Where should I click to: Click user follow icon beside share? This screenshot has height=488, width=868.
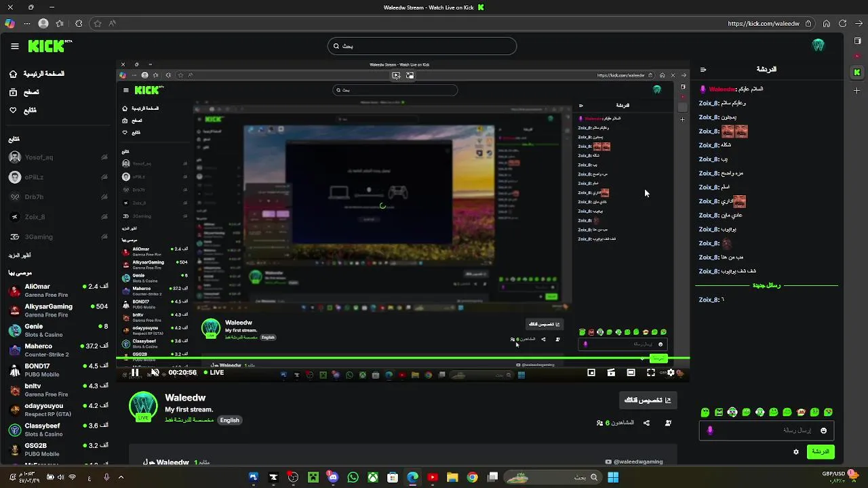coord(669,423)
